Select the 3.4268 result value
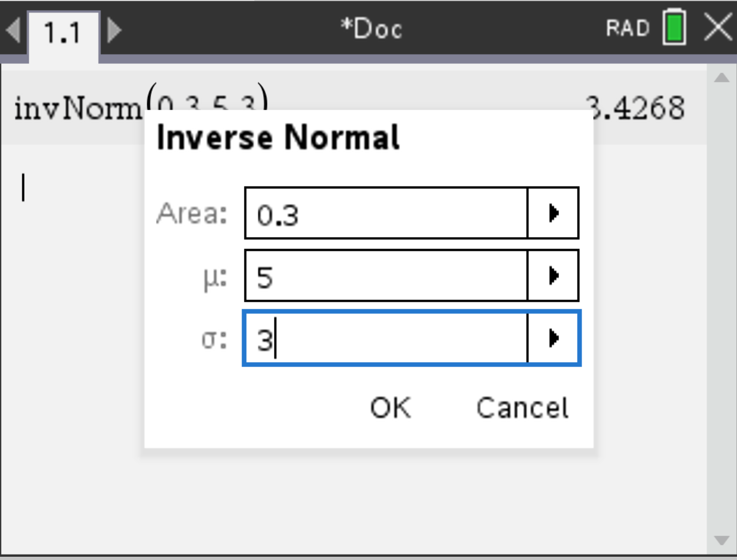Screen dimensions: 737x560 tap(635, 108)
